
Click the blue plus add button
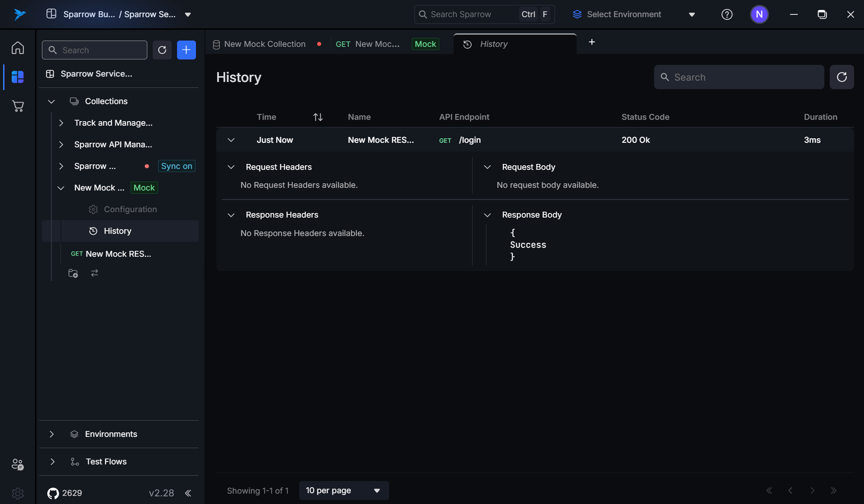[x=186, y=50]
